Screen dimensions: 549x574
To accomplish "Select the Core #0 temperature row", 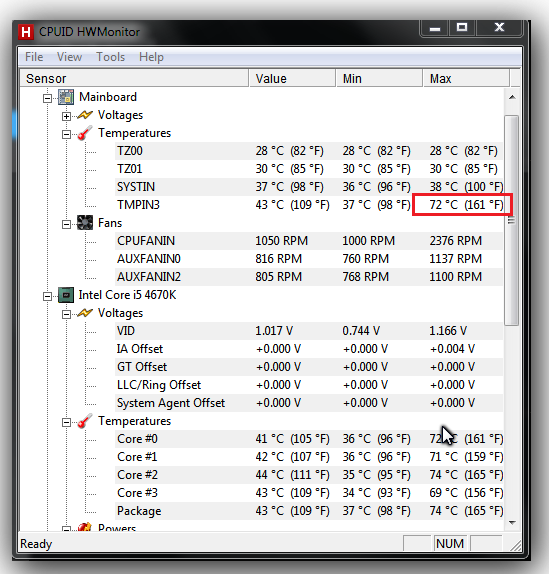I will point(309,439).
